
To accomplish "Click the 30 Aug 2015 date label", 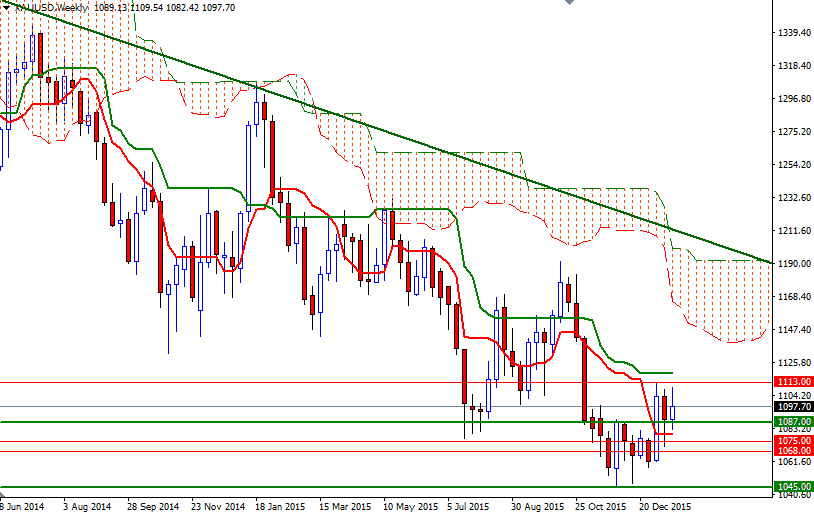I will click(537, 506).
